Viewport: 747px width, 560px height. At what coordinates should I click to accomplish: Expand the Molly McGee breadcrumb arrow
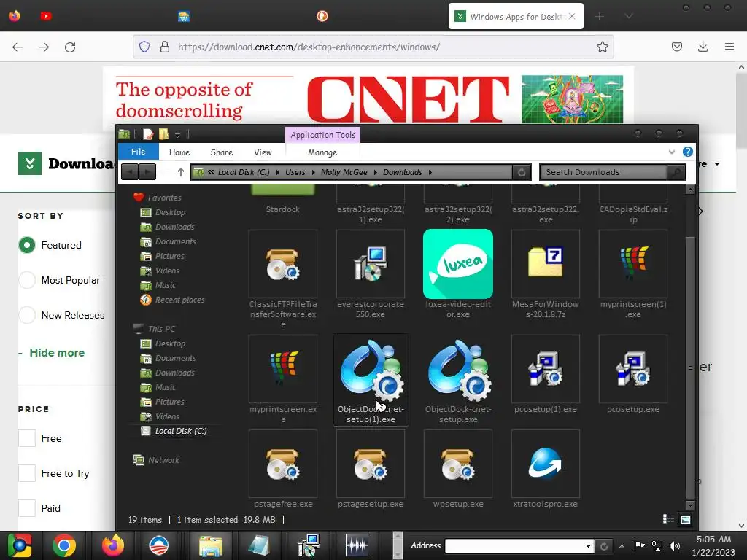coord(376,172)
